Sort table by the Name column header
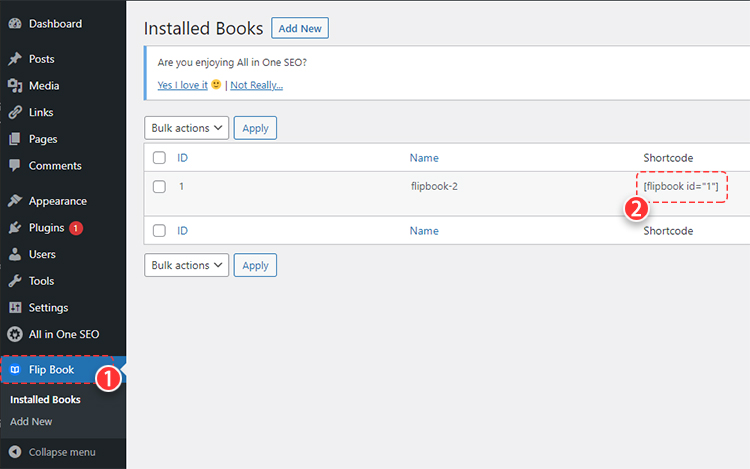This screenshot has height=469, width=750. 424,158
